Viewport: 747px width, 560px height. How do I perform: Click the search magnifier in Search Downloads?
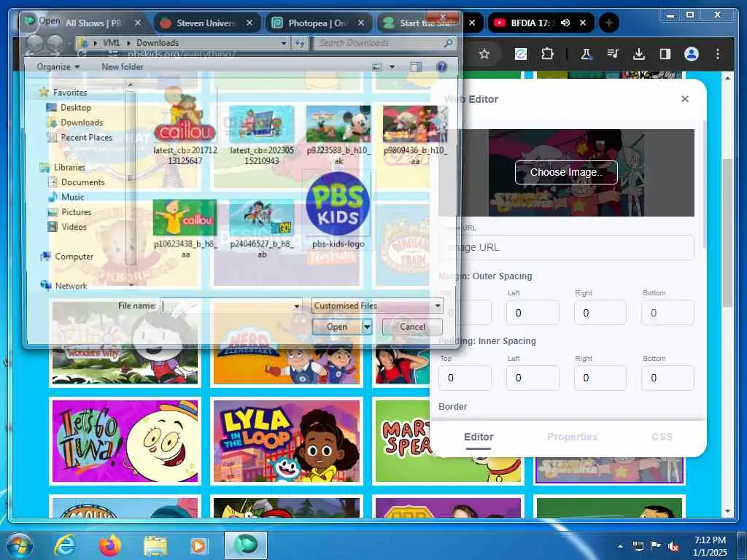tap(448, 43)
